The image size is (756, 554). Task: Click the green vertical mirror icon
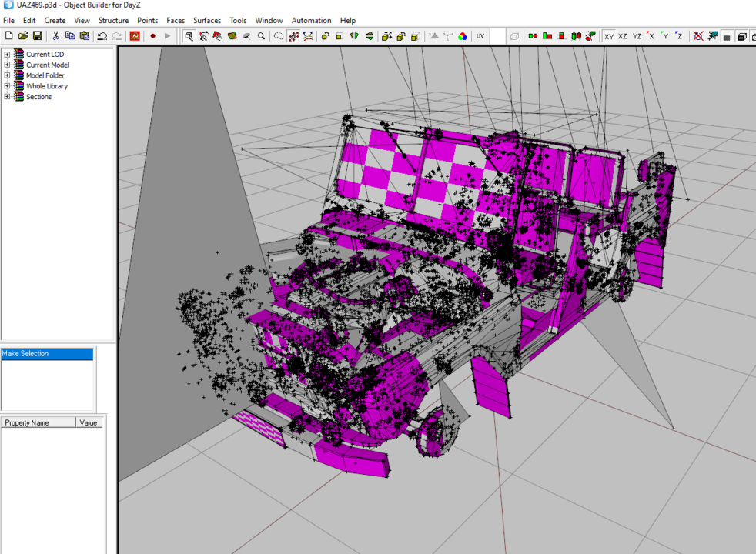tap(370, 36)
